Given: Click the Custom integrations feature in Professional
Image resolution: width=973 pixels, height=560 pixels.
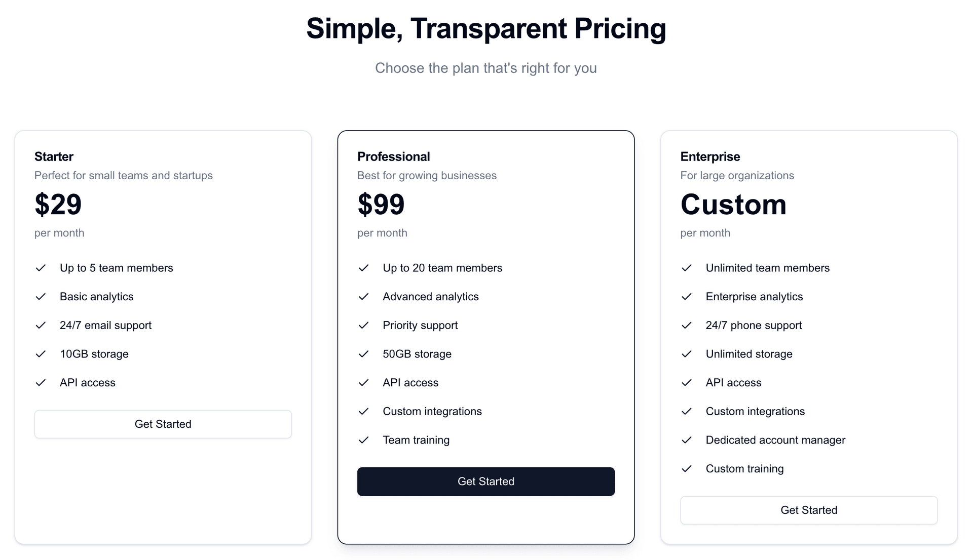Looking at the screenshot, I should (432, 411).
